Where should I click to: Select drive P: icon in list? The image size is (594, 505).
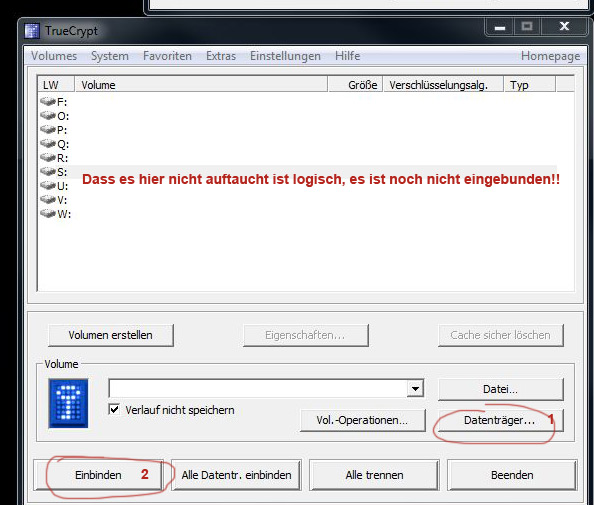tap(48, 130)
